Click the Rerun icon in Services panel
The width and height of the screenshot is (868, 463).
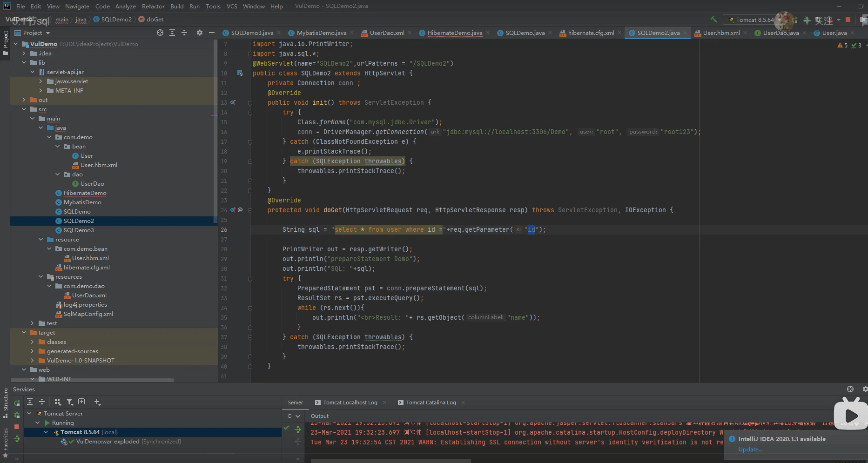[x=17, y=403]
